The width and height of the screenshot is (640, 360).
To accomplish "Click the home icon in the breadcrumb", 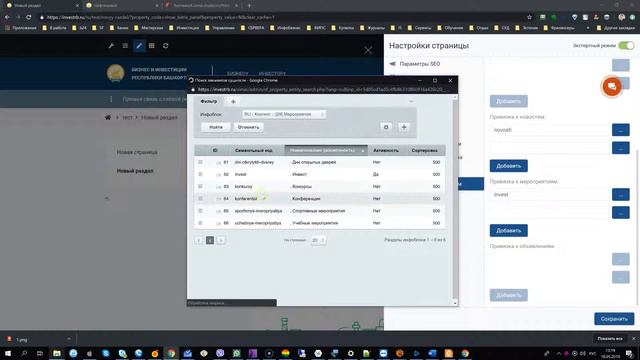I will pos(108,118).
